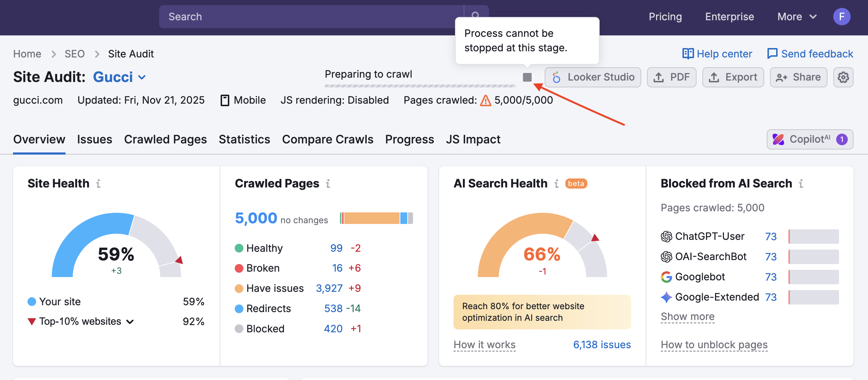Stop the crawl in progress
This screenshot has width=868, height=380.
point(527,77)
